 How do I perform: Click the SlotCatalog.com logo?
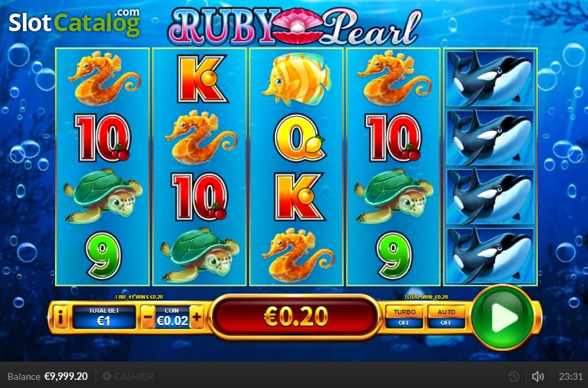click(75, 22)
